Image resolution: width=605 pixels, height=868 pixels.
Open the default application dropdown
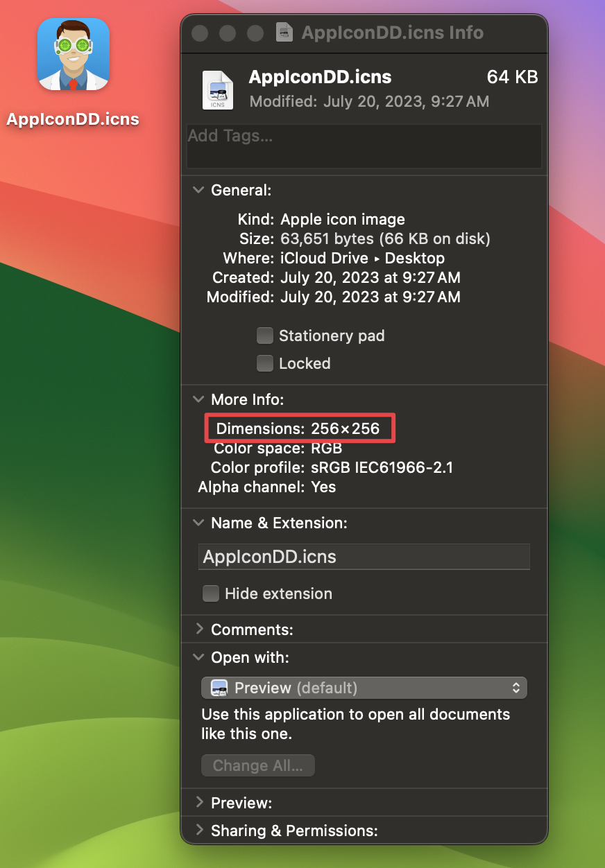(x=516, y=688)
